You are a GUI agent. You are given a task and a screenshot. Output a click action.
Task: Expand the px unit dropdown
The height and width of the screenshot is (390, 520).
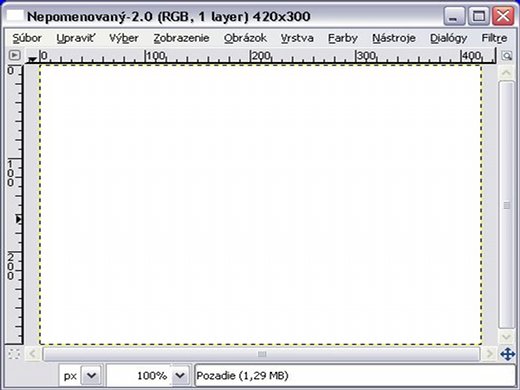(91, 376)
